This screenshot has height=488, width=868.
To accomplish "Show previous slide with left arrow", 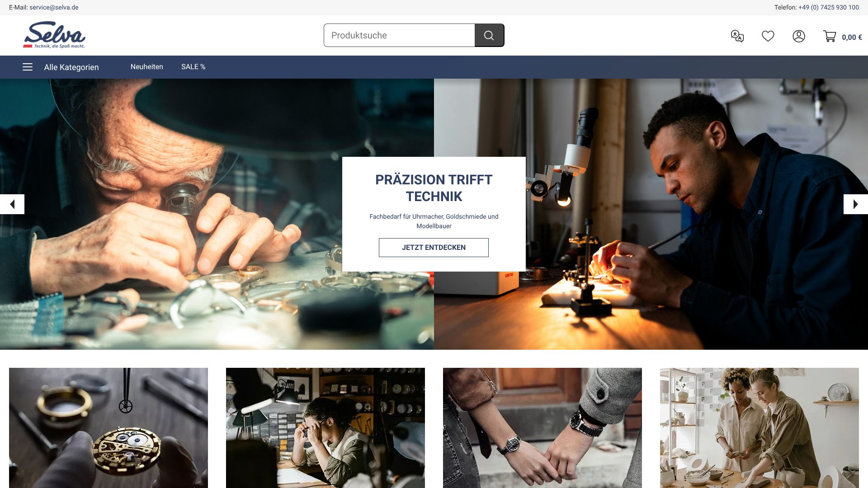I will tap(12, 204).
